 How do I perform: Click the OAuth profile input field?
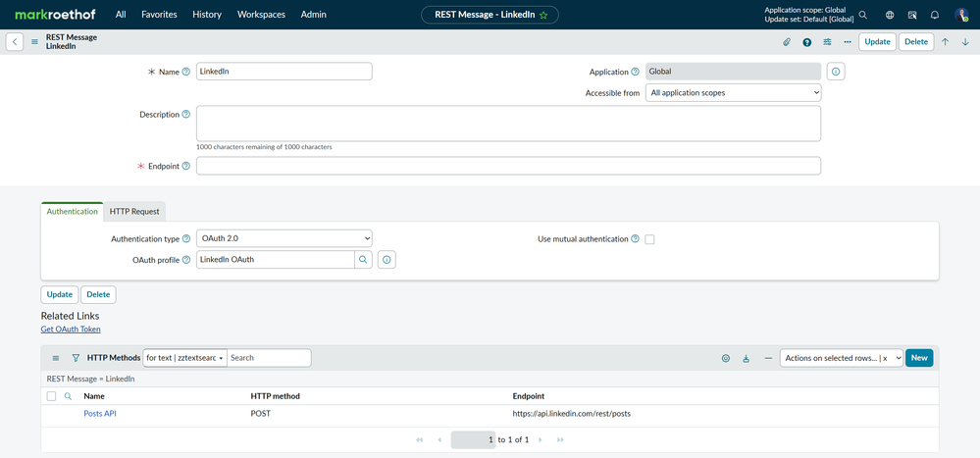pos(276,259)
